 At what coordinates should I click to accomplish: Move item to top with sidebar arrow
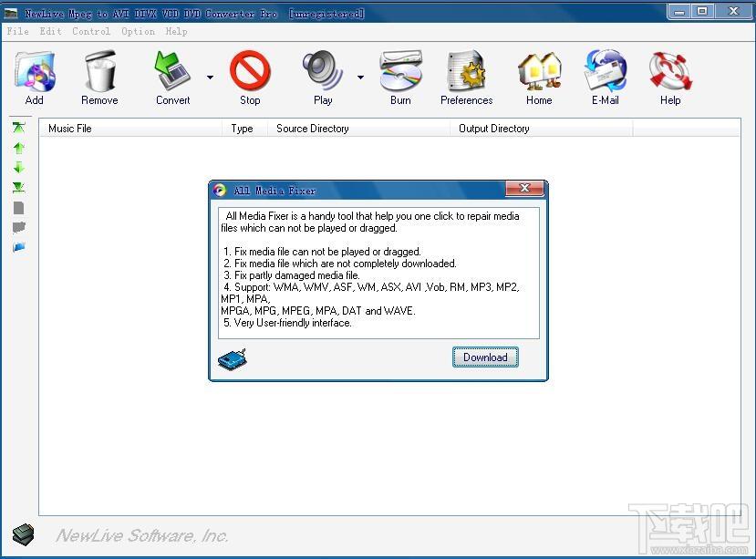pos(19,128)
